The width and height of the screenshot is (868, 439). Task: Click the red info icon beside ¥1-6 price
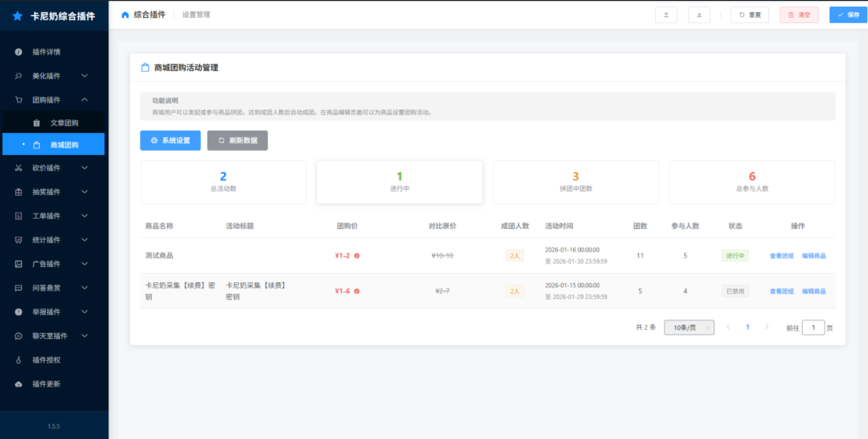[x=357, y=292]
